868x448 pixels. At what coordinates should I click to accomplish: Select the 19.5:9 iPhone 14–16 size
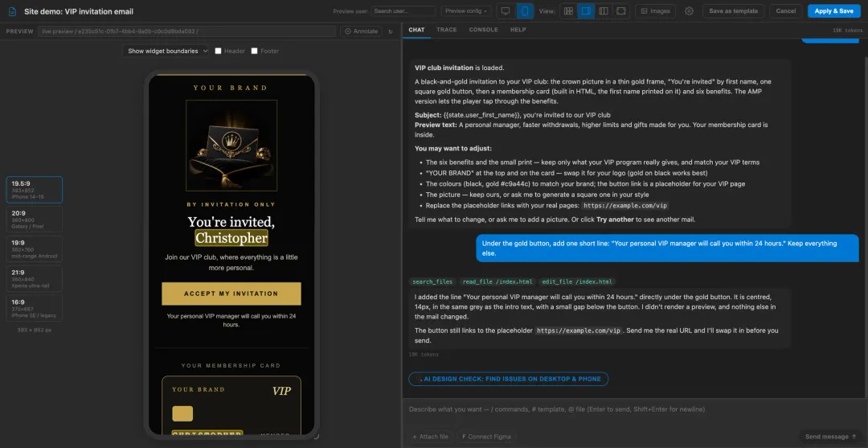click(35, 190)
